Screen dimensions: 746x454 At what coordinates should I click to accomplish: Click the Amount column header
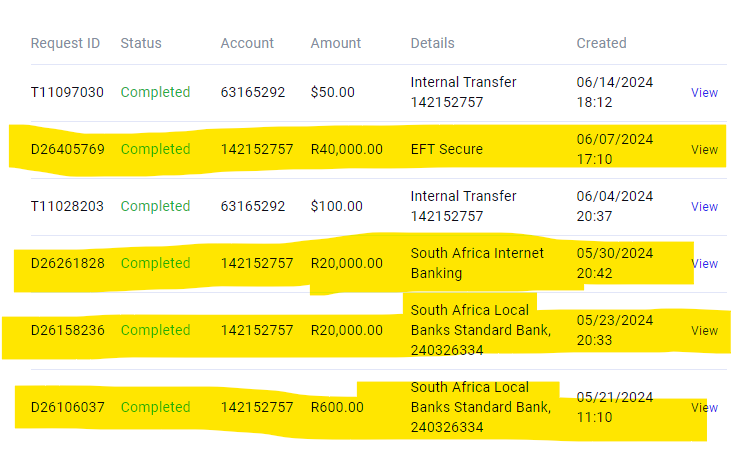tap(337, 43)
